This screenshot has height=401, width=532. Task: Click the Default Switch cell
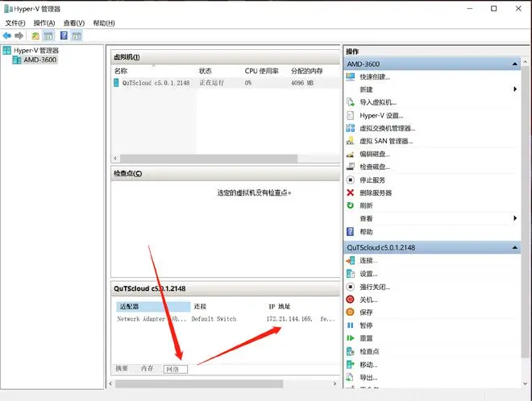click(214, 319)
